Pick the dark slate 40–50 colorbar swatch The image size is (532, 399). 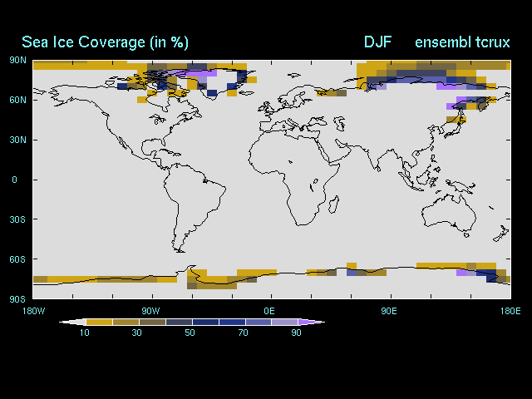179,322
